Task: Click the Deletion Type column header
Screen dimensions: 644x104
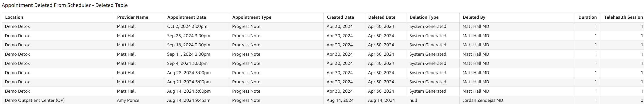Action: tap(424, 17)
